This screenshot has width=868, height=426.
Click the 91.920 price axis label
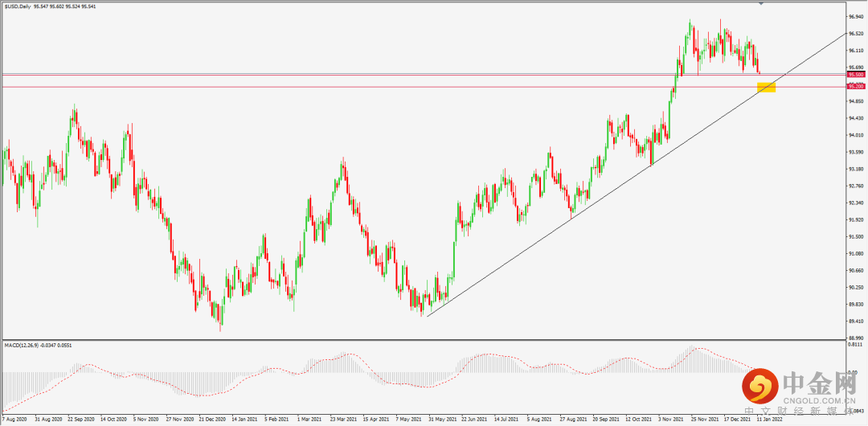tap(857, 220)
